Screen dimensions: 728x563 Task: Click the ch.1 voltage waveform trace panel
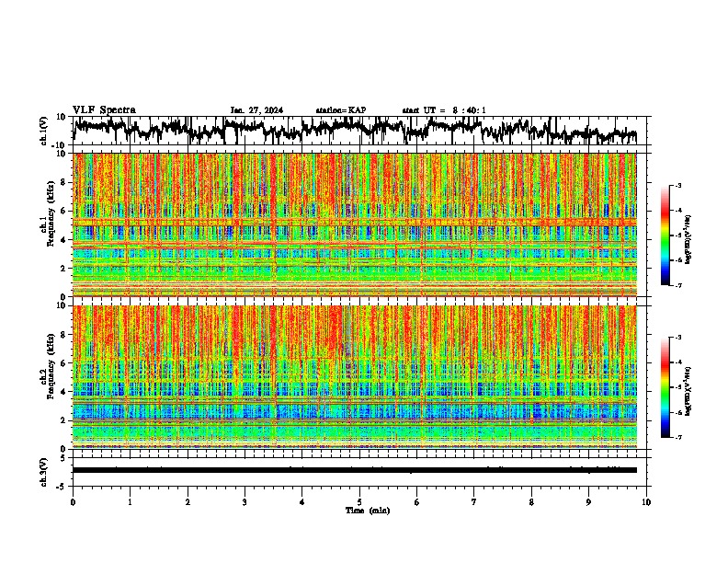click(x=359, y=131)
